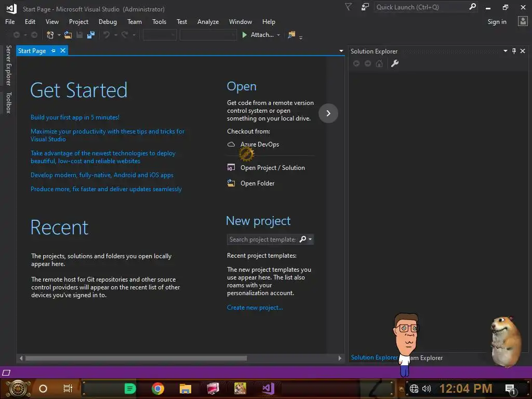This screenshot has height=399, width=532.
Task: Switch to the Team Explorer tab
Action: tap(427, 357)
